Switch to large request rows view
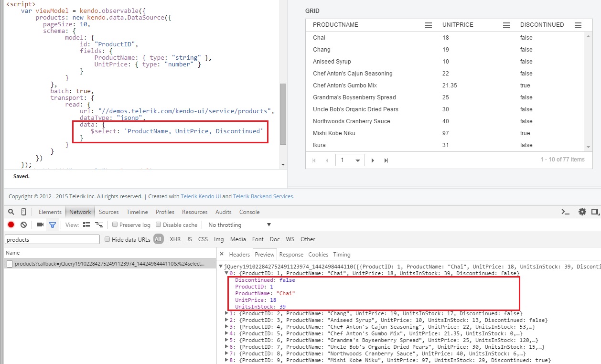Image resolution: width=601 pixels, height=364 pixels. [86, 225]
